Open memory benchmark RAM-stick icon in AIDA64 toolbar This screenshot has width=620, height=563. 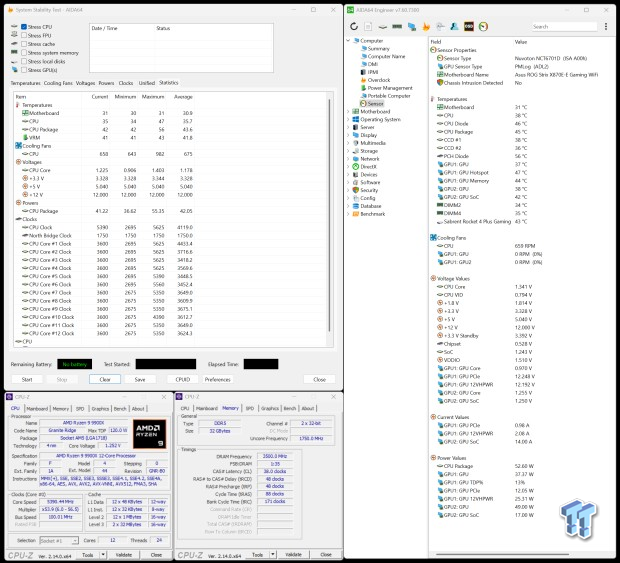397,26
